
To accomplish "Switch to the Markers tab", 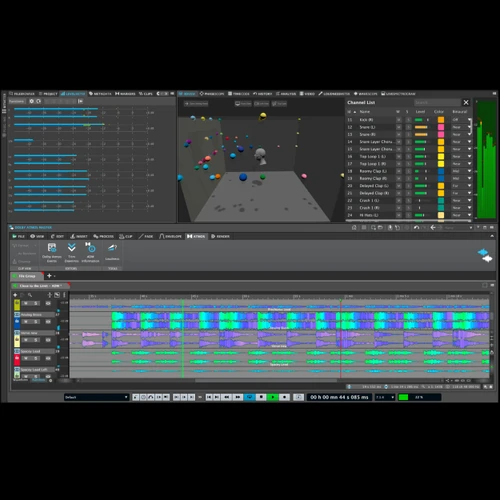I will pyautogui.click(x=125, y=94).
